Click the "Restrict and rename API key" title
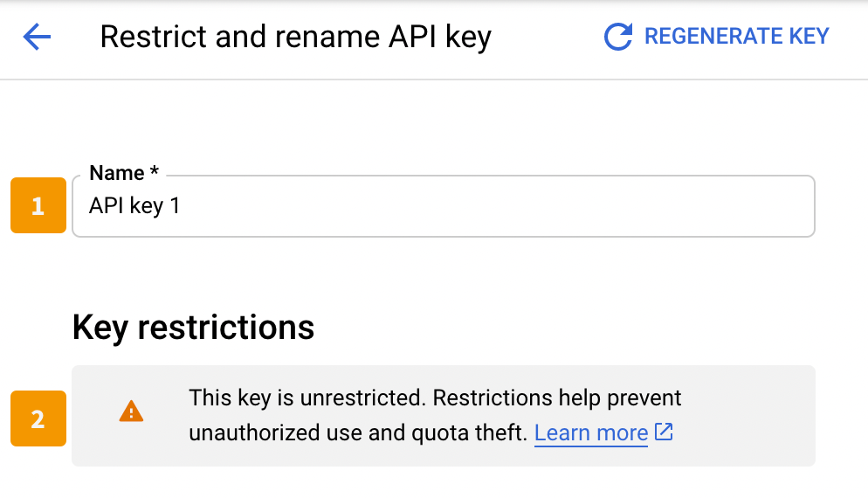 pyautogui.click(x=296, y=37)
